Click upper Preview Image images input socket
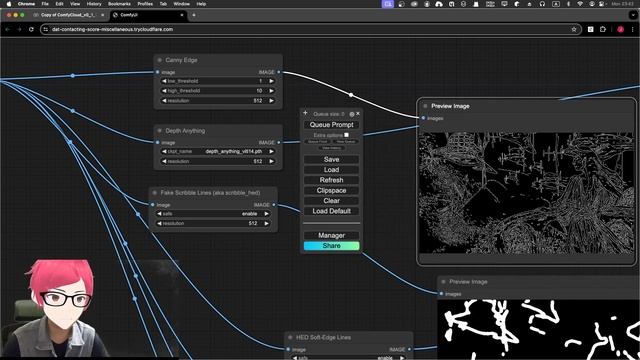This screenshot has height=360, width=640. pyautogui.click(x=423, y=118)
